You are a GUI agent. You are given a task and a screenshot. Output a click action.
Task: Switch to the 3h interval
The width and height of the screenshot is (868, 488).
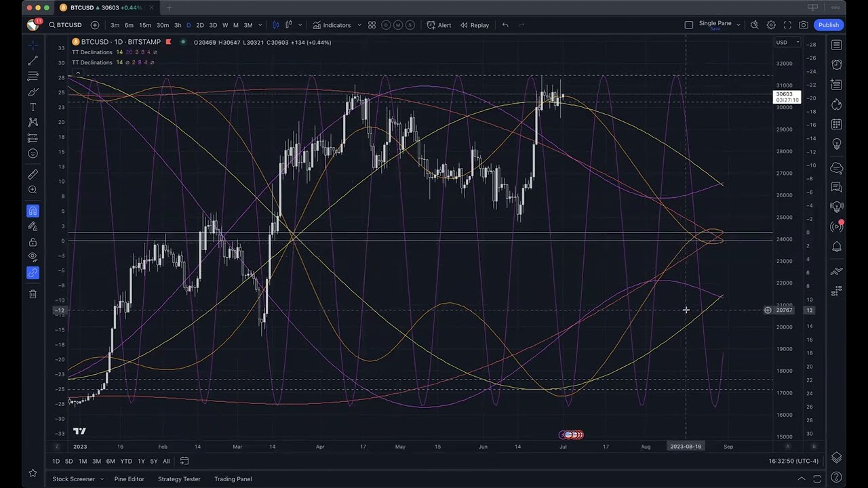(x=178, y=25)
